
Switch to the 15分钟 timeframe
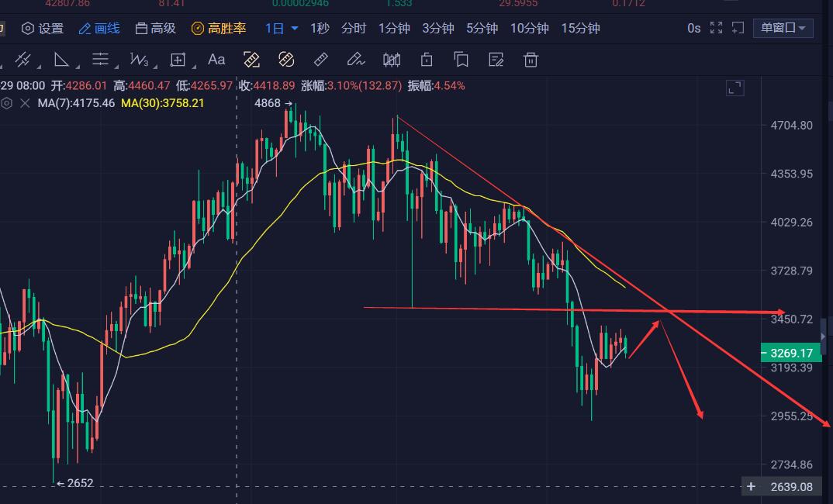580,29
